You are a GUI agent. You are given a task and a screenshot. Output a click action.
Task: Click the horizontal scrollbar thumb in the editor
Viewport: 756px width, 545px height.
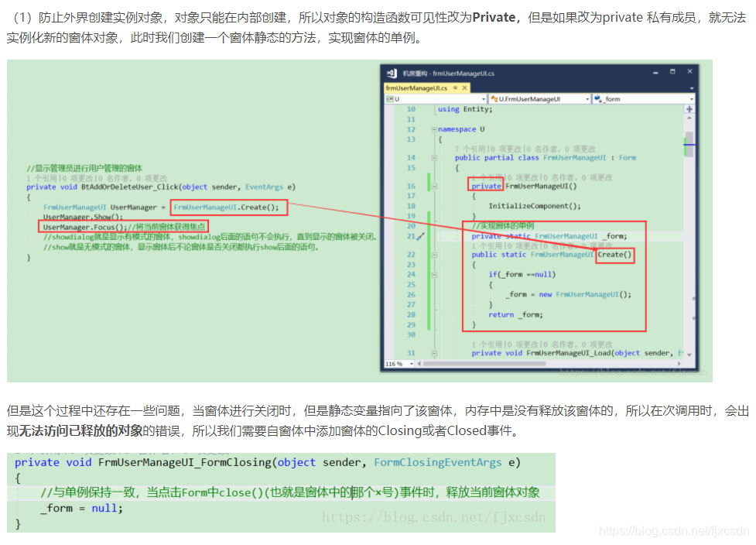click(484, 364)
